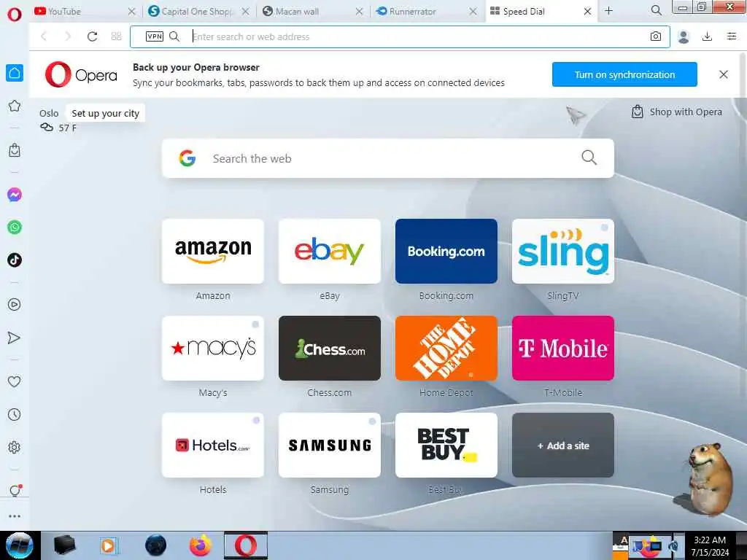
Task: Open WhatsApp in the sidebar
Action: [15, 227]
